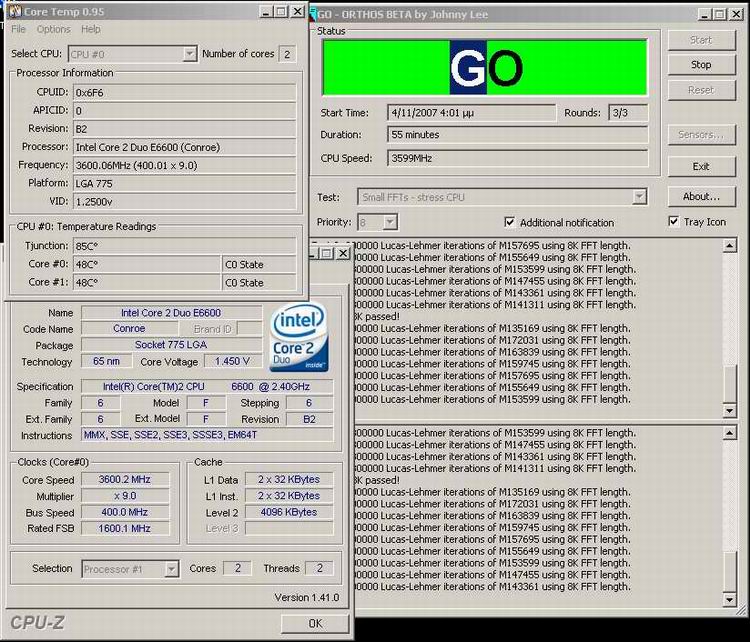The height and width of the screenshot is (642, 750).
Task: Open the File menu in Core Temp
Action: [x=19, y=29]
